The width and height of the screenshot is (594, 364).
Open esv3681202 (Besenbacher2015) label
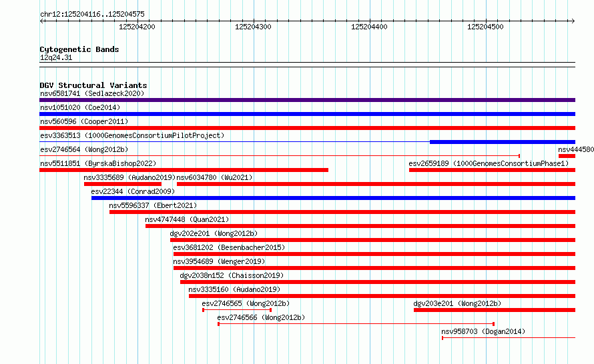pyautogui.click(x=229, y=247)
